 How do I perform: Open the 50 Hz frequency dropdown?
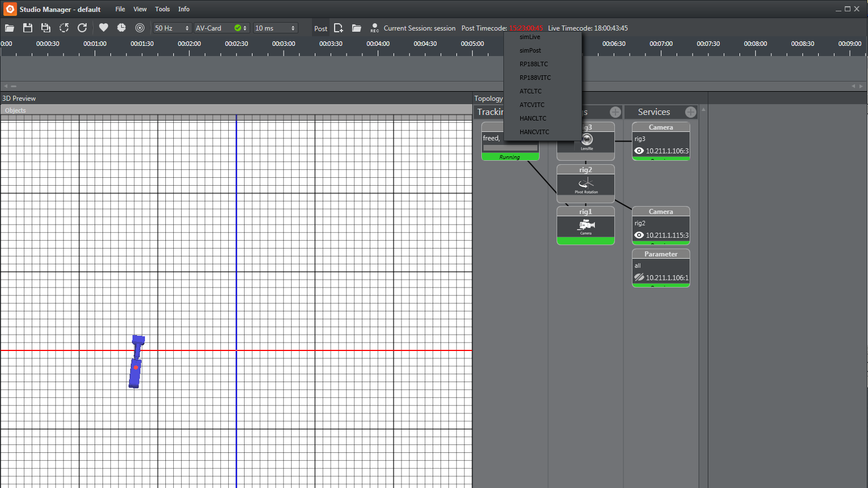coord(172,28)
